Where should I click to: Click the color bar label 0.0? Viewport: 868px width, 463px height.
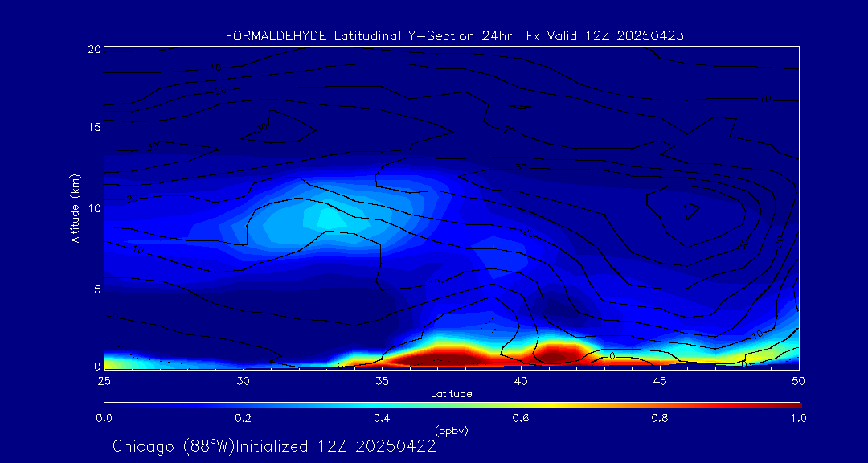[104, 418]
